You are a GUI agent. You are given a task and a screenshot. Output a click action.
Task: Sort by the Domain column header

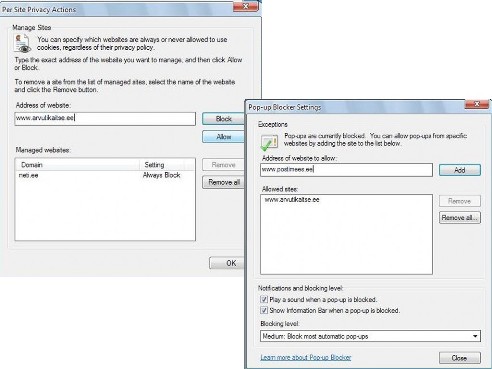pyautogui.click(x=77, y=165)
